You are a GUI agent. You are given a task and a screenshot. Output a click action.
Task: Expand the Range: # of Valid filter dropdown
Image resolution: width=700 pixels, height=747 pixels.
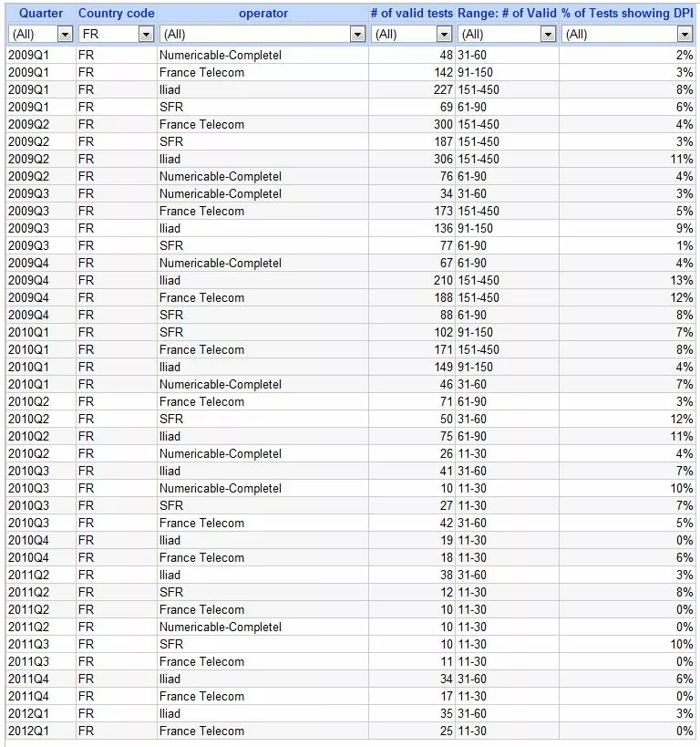(x=548, y=35)
